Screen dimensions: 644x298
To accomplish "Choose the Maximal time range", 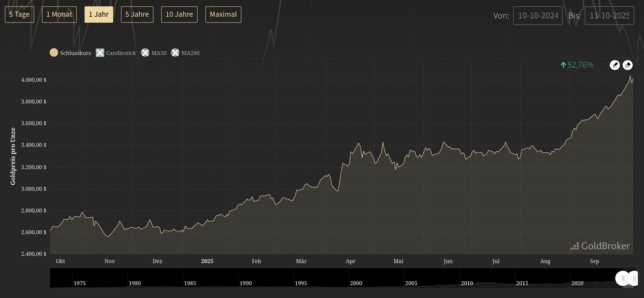I will pos(223,14).
